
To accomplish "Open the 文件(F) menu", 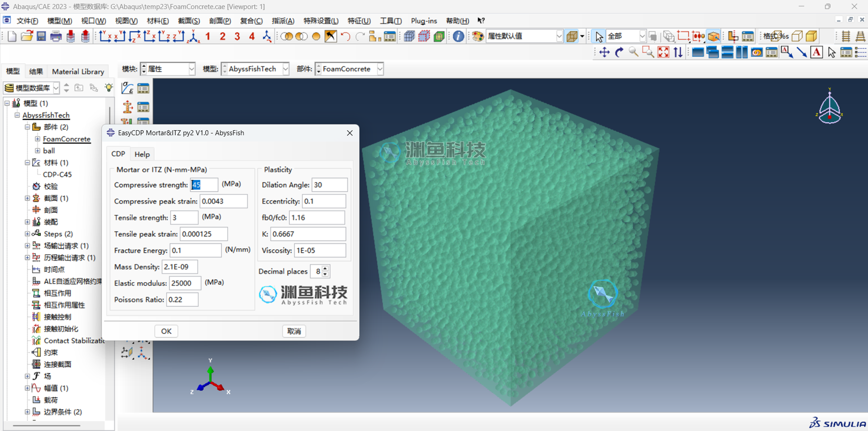I will (x=27, y=21).
